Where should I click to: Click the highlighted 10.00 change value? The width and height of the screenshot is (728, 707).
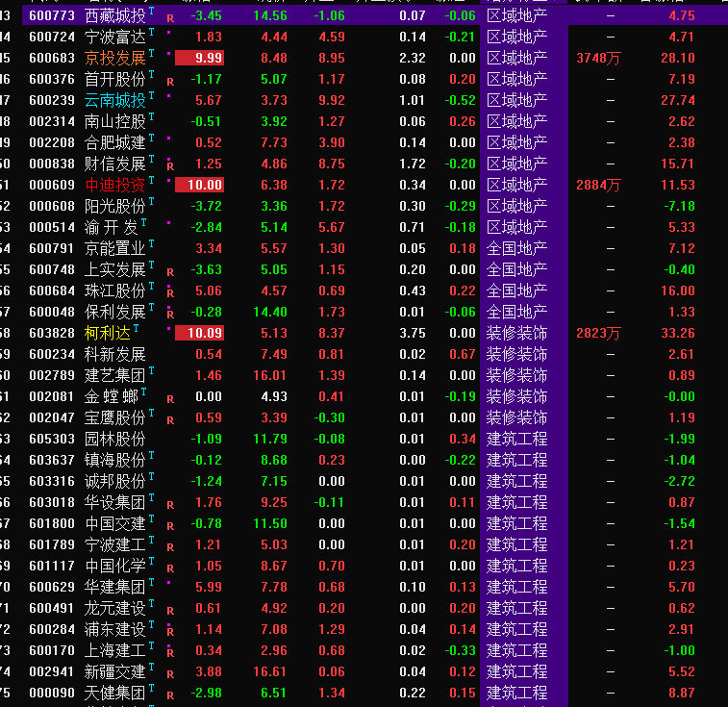pos(200,185)
